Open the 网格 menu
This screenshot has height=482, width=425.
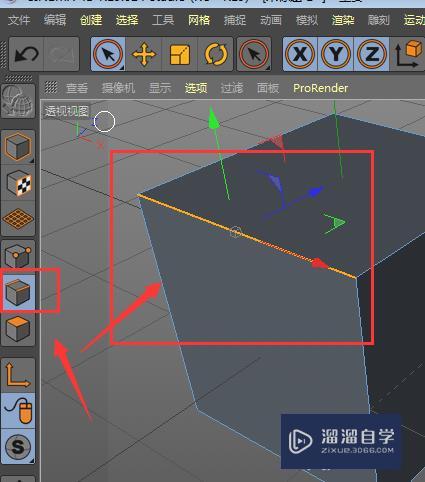pos(199,20)
